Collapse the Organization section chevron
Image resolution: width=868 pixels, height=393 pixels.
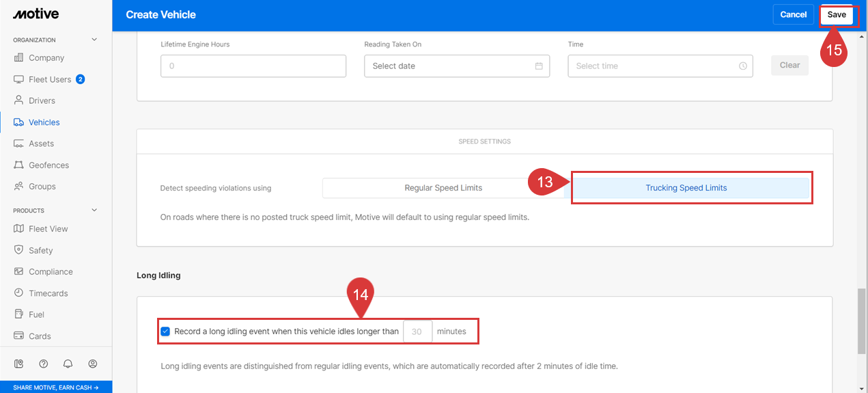click(94, 40)
